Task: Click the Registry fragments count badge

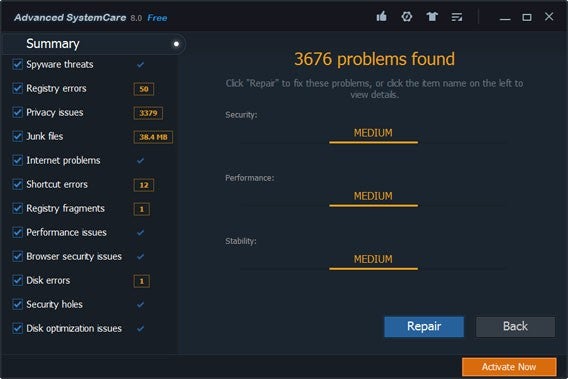Action: [x=142, y=209]
